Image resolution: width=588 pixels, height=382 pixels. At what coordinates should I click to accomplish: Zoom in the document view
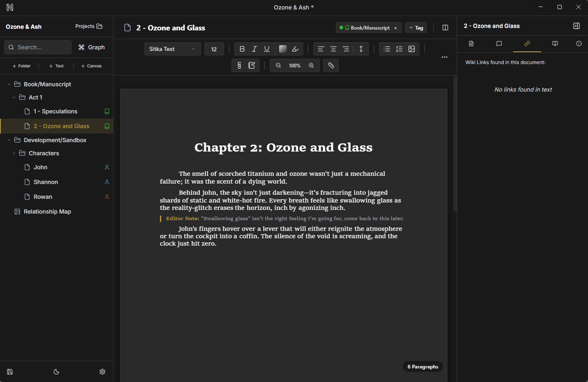tap(311, 65)
